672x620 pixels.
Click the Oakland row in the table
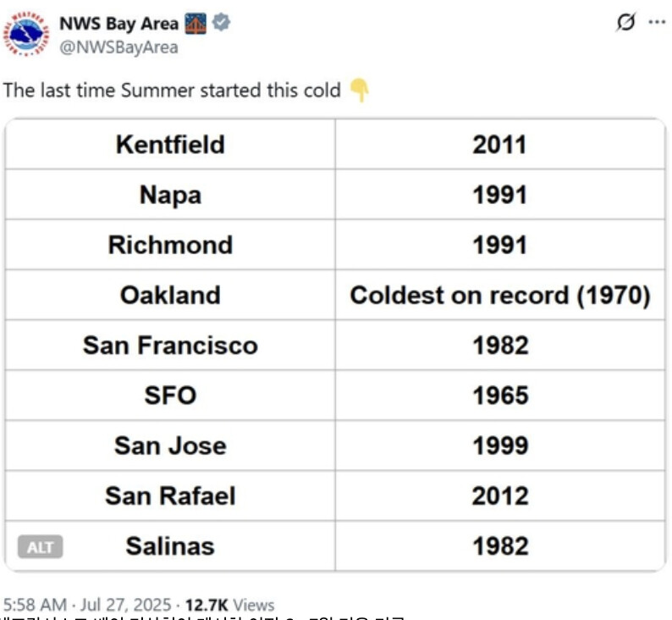click(x=335, y=295)
